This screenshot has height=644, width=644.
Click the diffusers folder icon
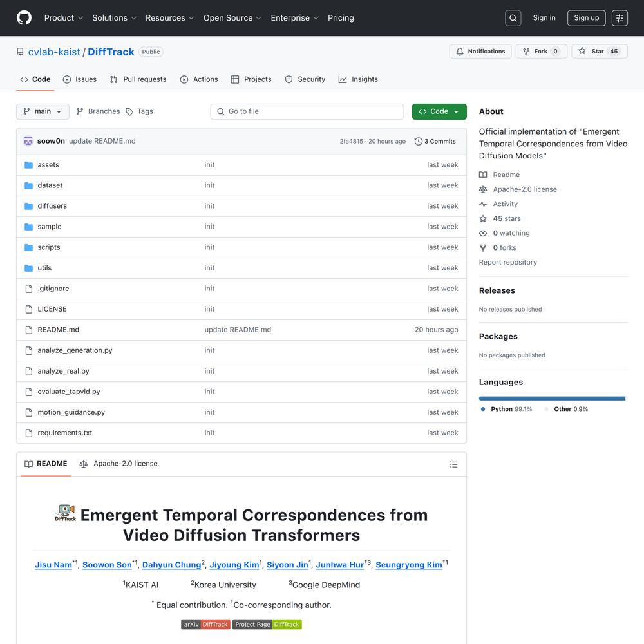pyautogui.click(x=29, y=206)
